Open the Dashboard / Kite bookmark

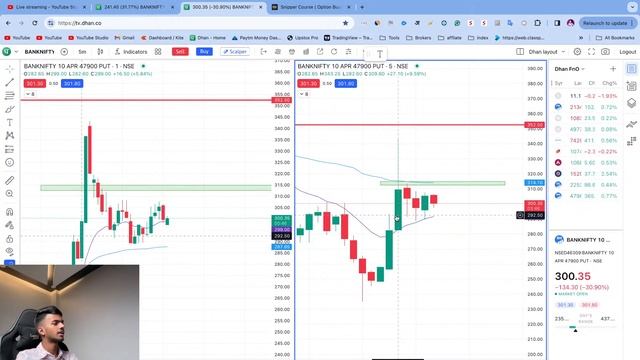pos(162,38)
